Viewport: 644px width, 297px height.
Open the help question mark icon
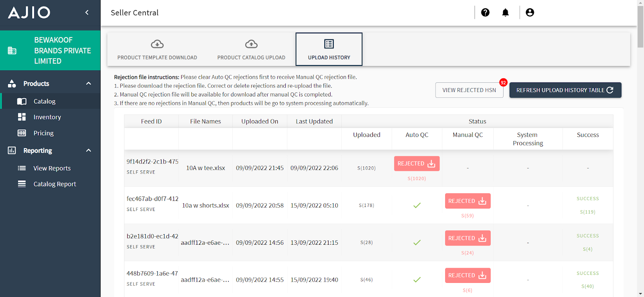485,12
